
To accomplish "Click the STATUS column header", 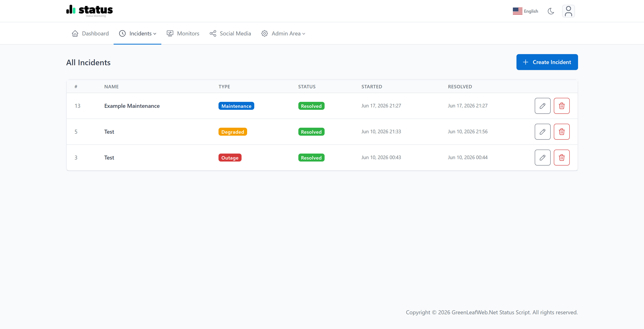I will coord(307,87).
